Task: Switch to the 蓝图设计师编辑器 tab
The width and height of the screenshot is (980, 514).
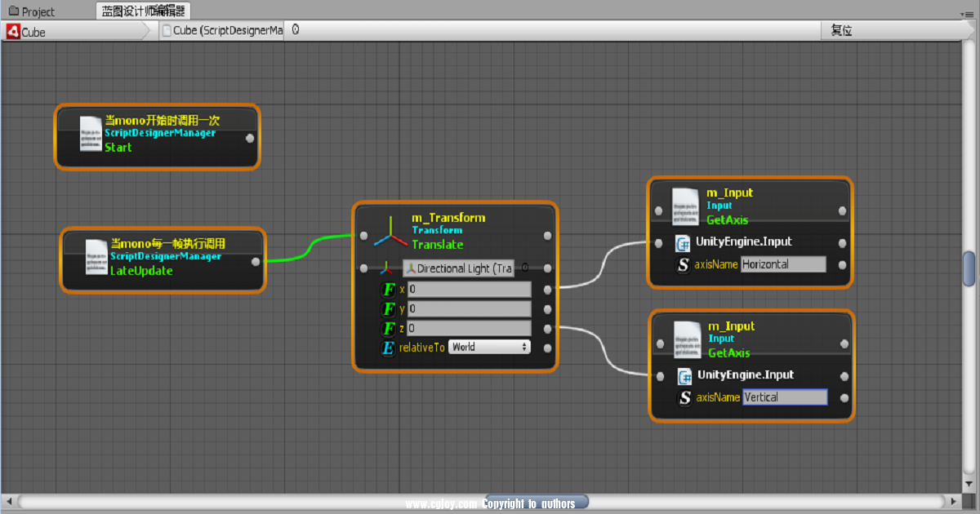Action: tap(144, 11)
